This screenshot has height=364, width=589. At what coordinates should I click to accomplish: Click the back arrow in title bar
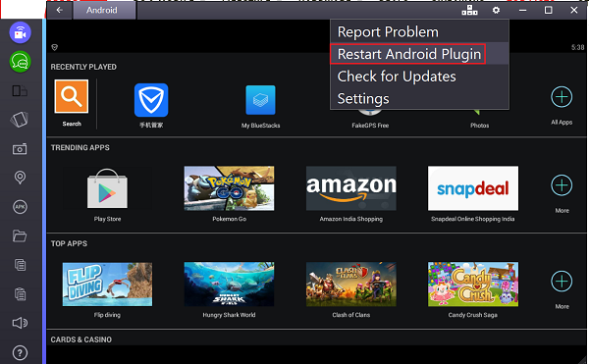coord(59,10)
